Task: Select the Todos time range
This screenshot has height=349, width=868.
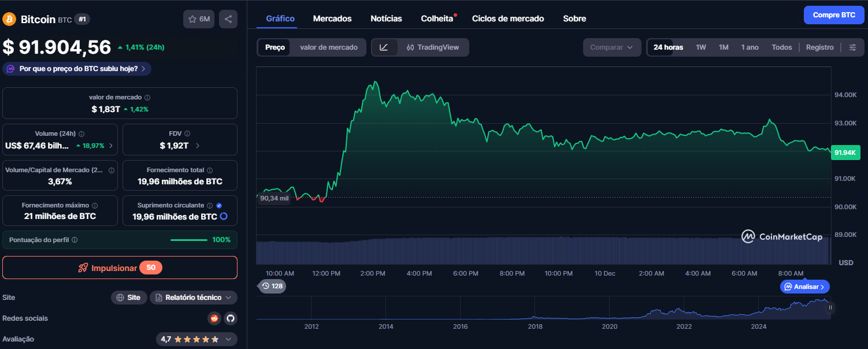Action: pyautogui.click(x=781, y=47)
